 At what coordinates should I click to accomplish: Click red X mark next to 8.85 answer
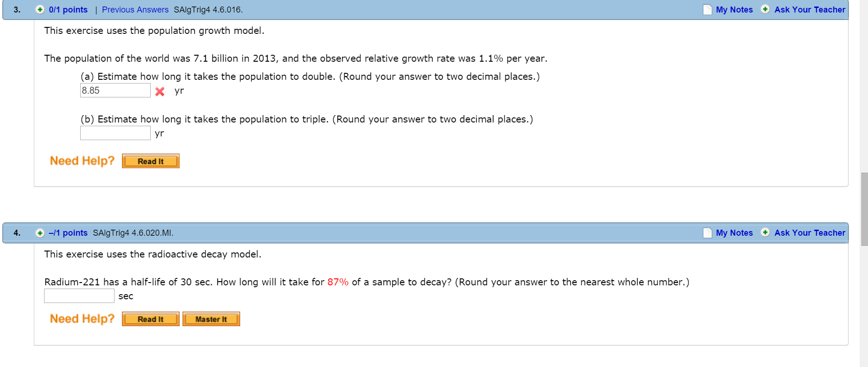pyautogui.click(x=160, y=91)
